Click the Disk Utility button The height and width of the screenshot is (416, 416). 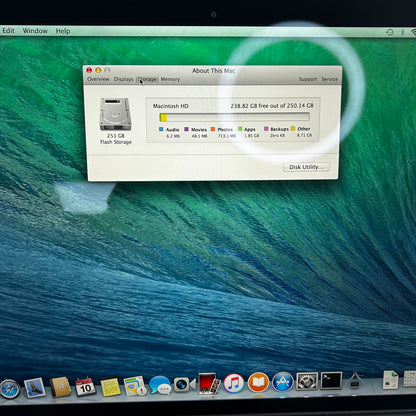tap(306, 167)
